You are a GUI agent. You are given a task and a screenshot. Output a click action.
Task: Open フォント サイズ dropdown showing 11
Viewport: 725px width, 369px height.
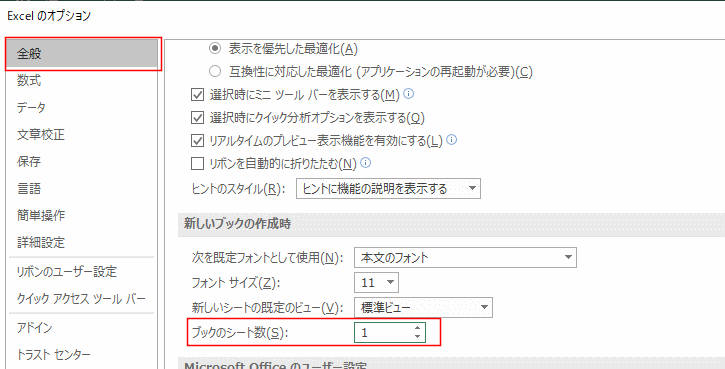click(376, 283)
